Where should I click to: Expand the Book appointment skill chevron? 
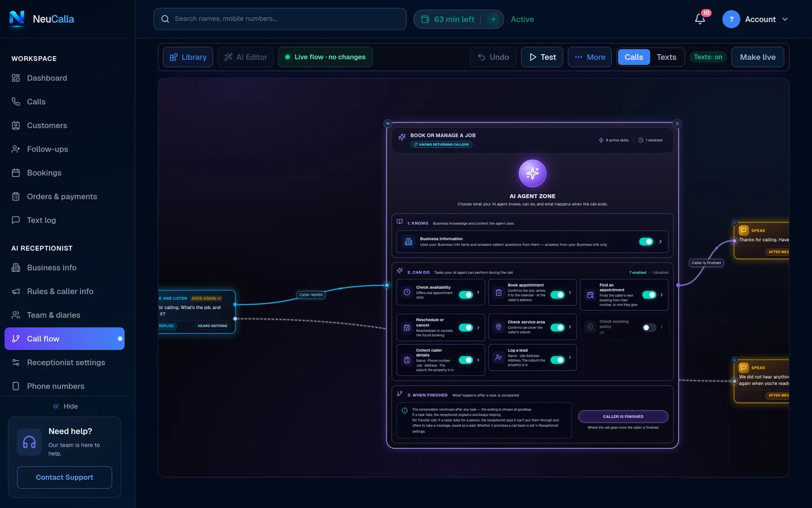pos(570,293)
